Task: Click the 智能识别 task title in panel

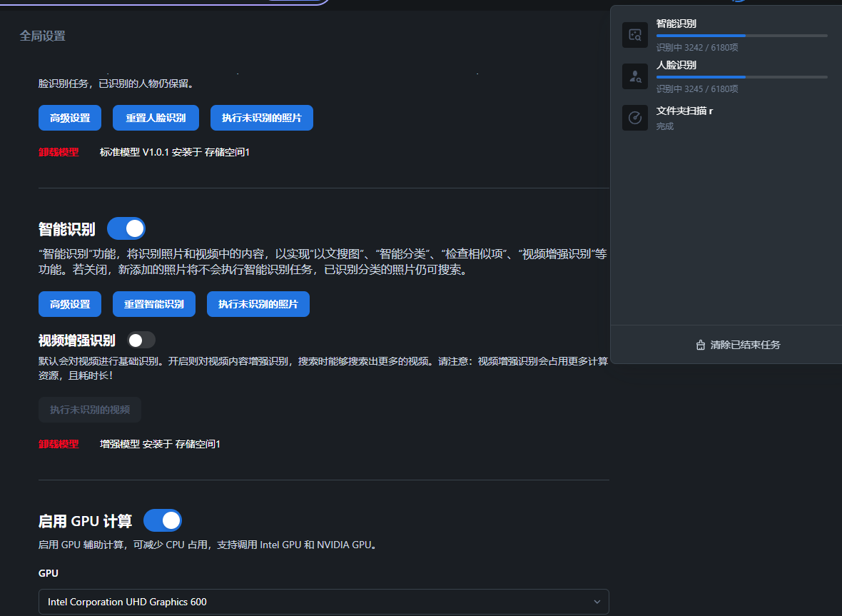Action: tap(676, 24)
